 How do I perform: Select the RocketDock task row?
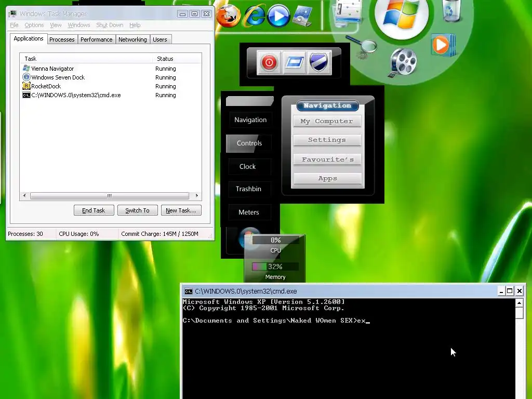(x=111, y=86)
